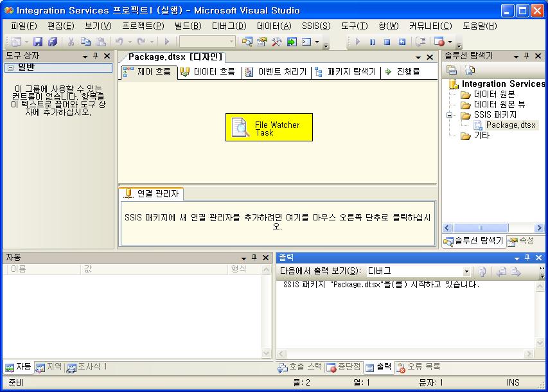Click Previous Message icon in Output toolbar
The width and height of the screenshot is (548, 392).
coord(502,272)
